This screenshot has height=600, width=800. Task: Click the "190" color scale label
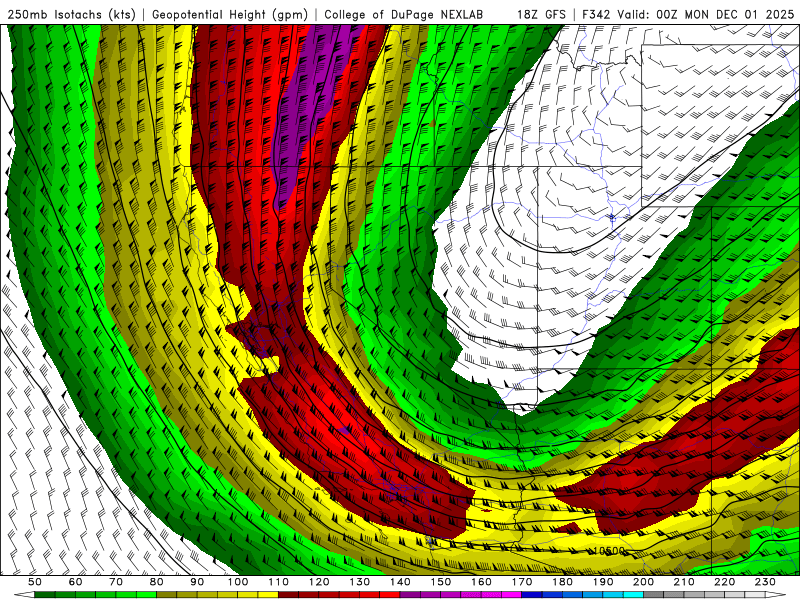tap(603, 582)
